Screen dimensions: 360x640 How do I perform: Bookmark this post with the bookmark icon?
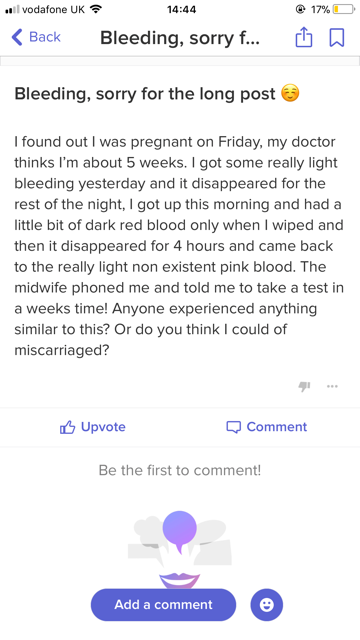(337, 38)
